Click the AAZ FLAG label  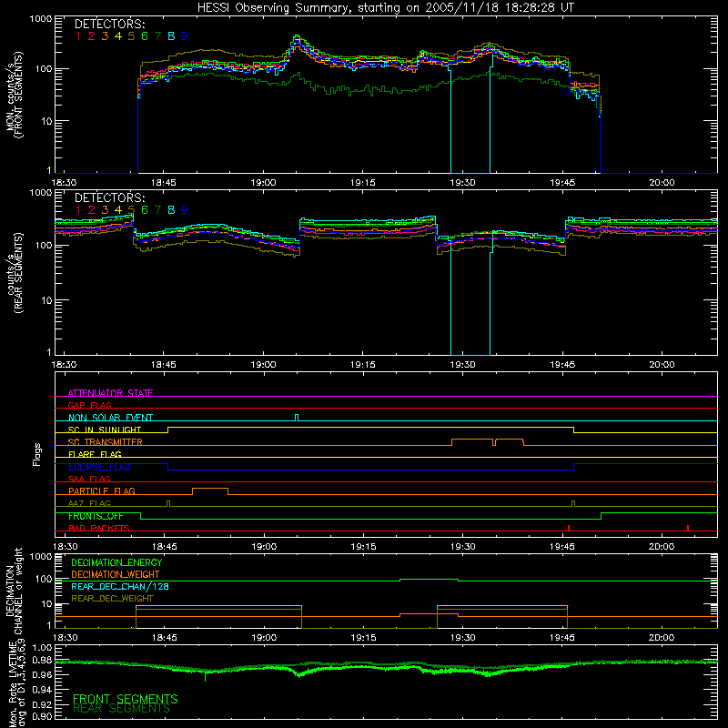[89, 503]
